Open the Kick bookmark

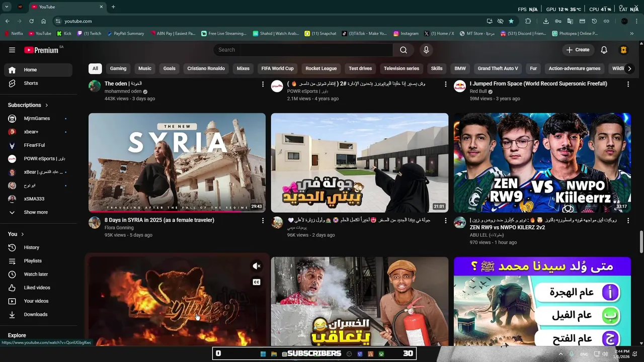point(64,34)
